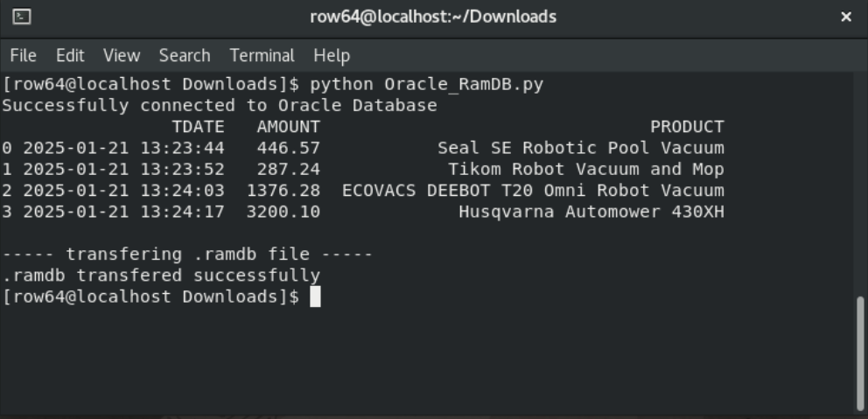868x419 pixels.
Task: Open the File menu
Action: [x=23, y=55]
